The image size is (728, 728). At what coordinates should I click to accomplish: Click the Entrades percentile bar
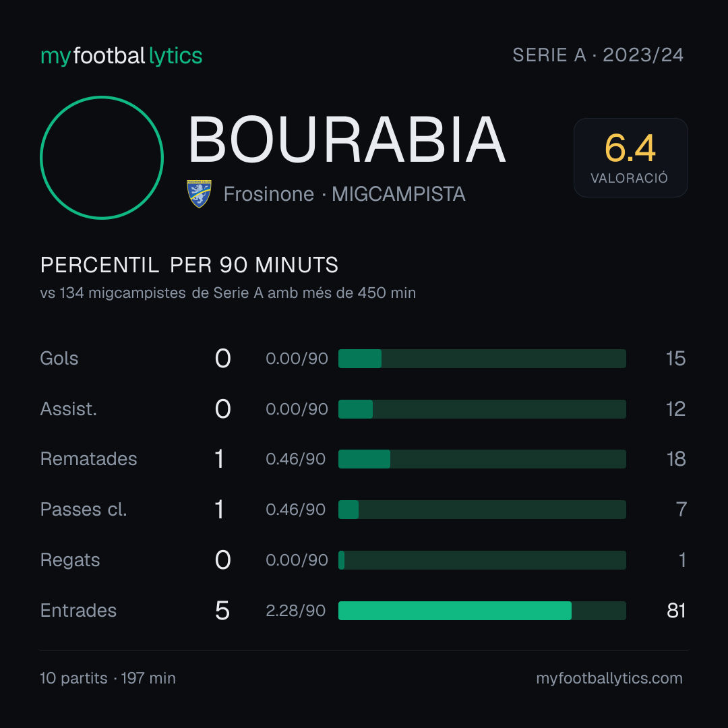pos(482,611)
